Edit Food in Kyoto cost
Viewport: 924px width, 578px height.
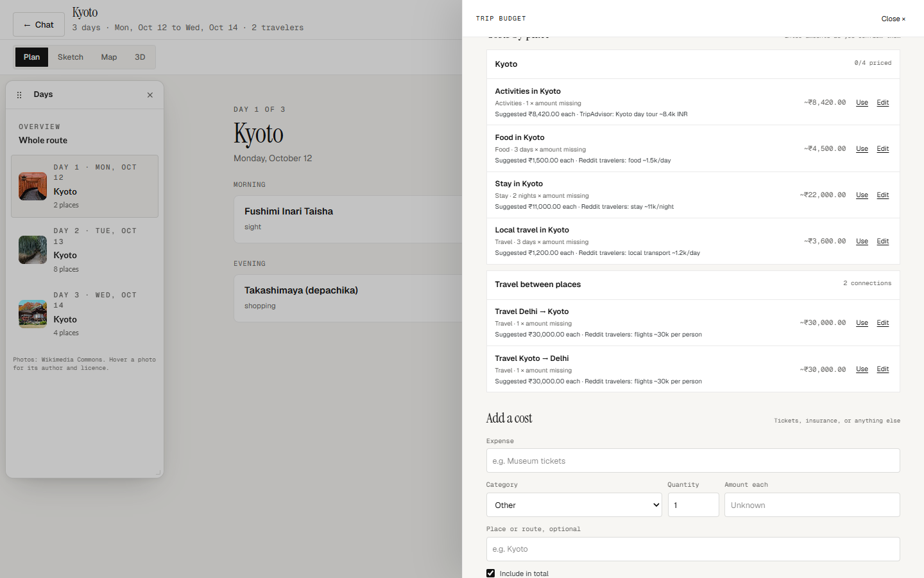pos(883,149)
